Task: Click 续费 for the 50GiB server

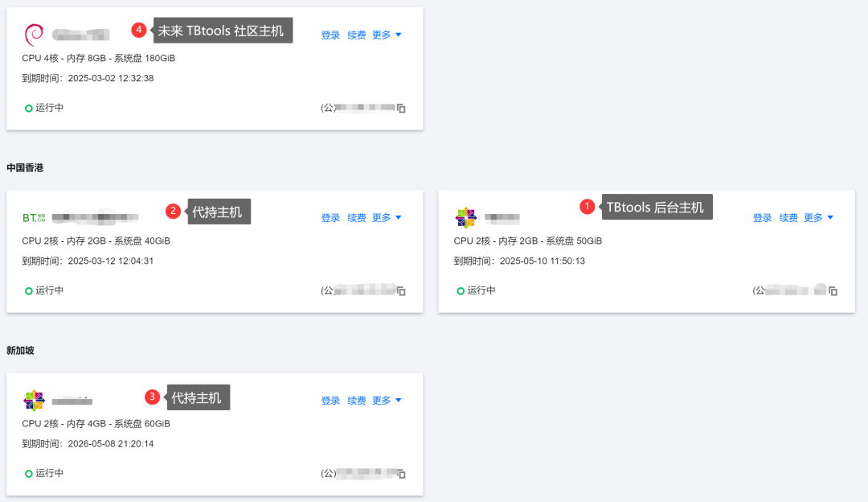Action: [788, 218]
